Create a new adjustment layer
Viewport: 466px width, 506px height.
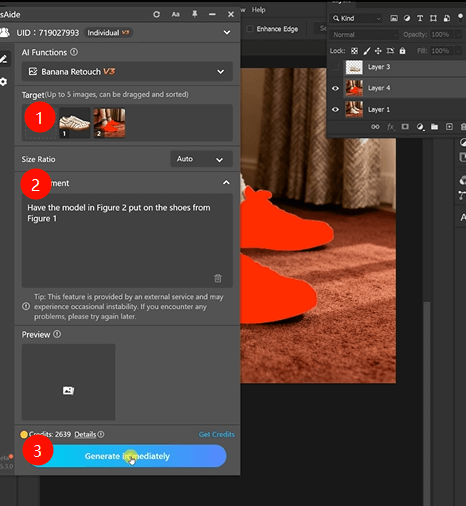(420, 127)
